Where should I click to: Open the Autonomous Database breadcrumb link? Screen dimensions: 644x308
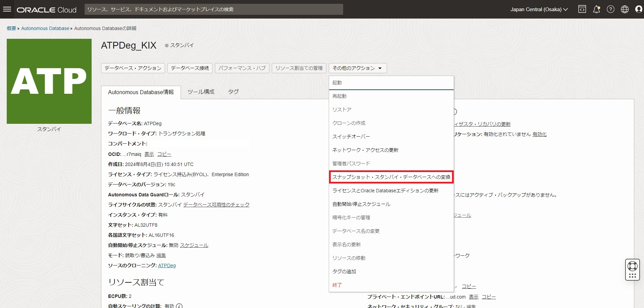[x=45, y=28]
